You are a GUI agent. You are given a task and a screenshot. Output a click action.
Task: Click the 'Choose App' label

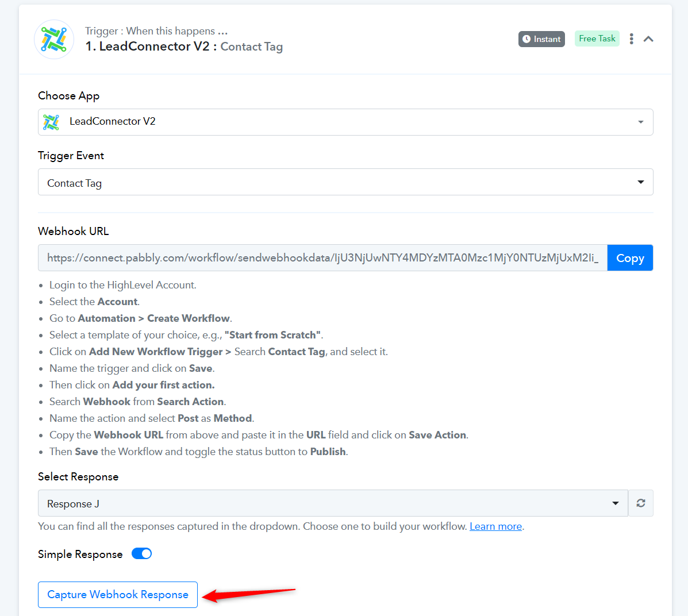coord(69,96)
